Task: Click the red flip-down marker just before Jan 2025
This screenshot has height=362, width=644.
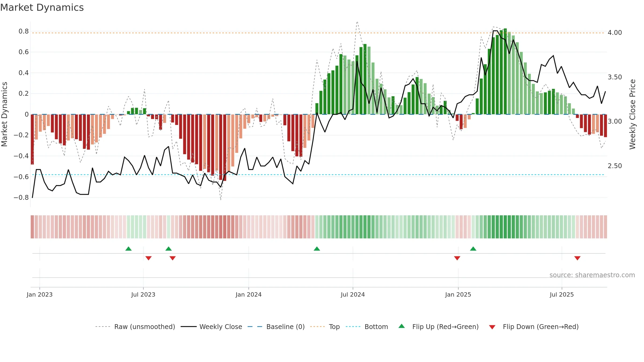Action: pyautogui.click(x=457, y=258)
